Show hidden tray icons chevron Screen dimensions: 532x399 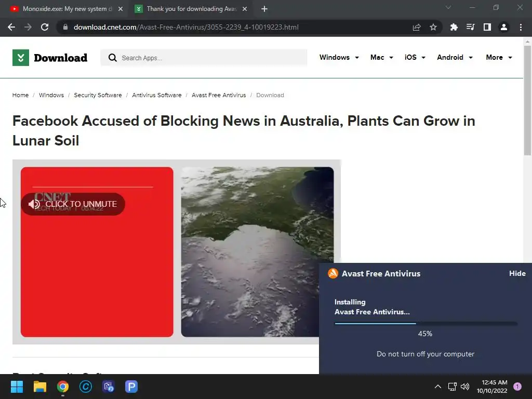(x=438, y=387)
